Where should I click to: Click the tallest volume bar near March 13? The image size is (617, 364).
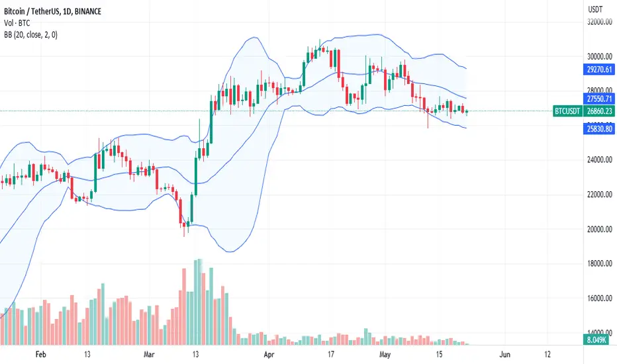(199, 302)
